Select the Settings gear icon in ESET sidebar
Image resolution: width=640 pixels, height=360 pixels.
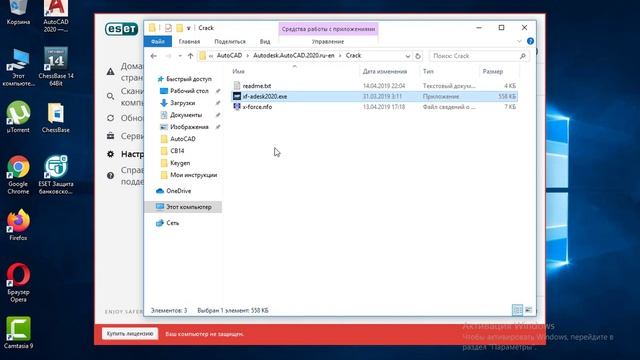[x=111, y=154]
